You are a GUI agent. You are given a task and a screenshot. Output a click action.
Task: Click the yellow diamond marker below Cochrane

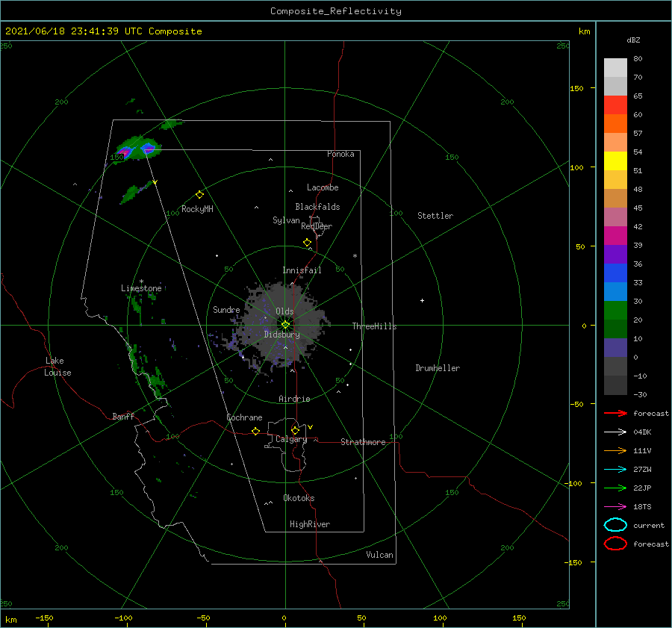(256, 431)
